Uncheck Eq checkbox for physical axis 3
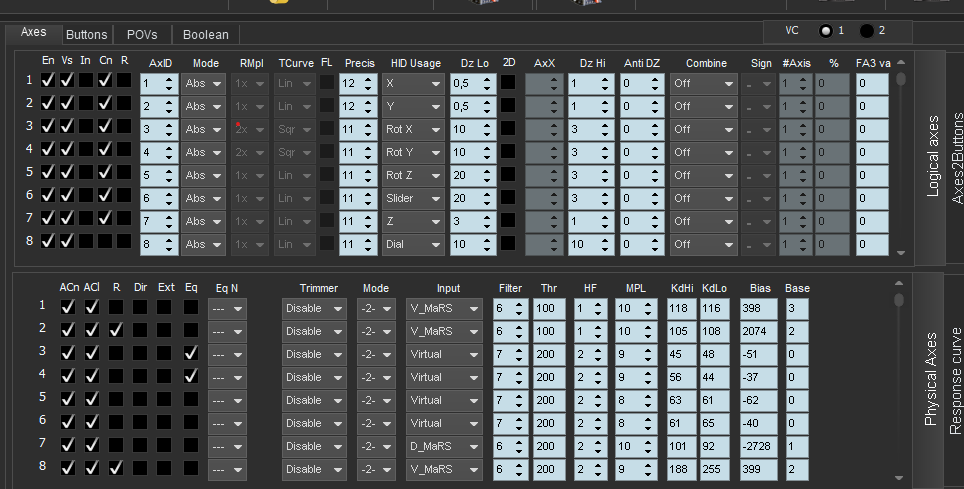 (x=191, y=354)
